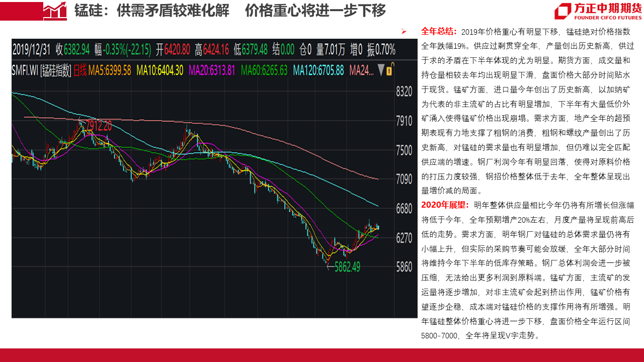Click the date 2019/12/31 in chart header
This screenshot has width=644, height=362.
32,50
